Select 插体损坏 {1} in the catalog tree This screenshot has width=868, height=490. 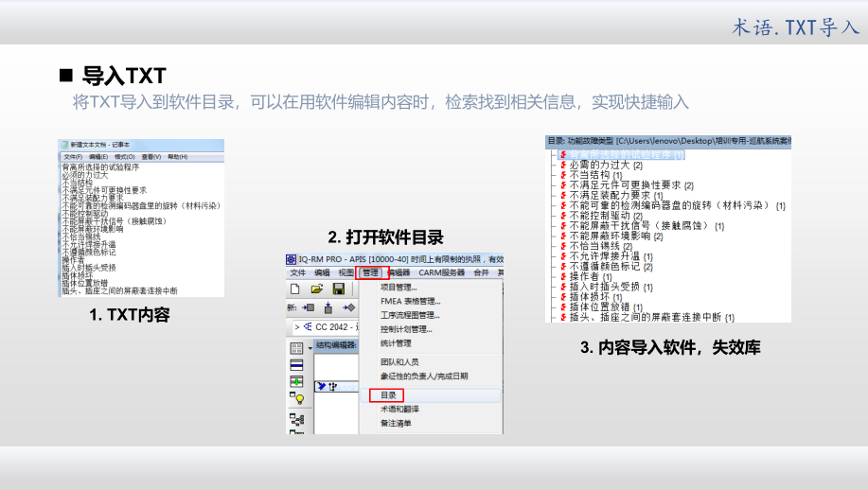click(x=594, y=297)
